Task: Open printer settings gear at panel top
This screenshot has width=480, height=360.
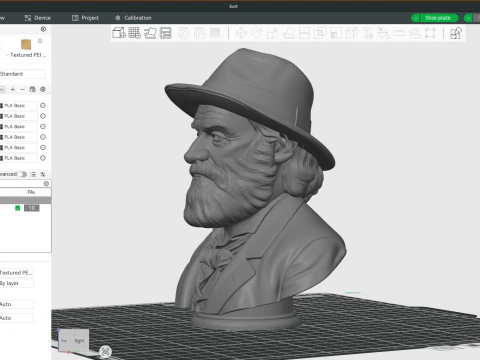Action: [43, 29]
